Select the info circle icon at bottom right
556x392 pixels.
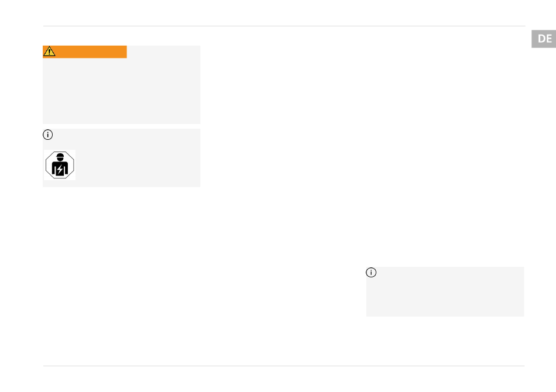click(x=371, y=273)
